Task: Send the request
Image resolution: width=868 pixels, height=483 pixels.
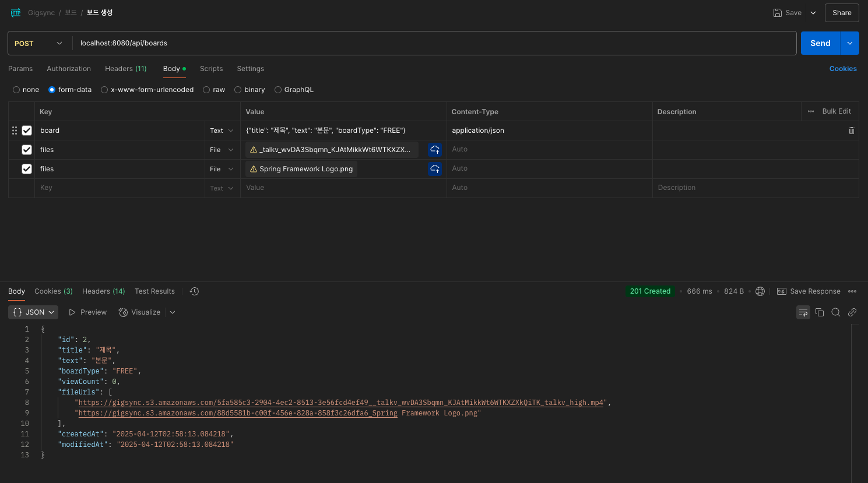Action: [x=820, y=43]
